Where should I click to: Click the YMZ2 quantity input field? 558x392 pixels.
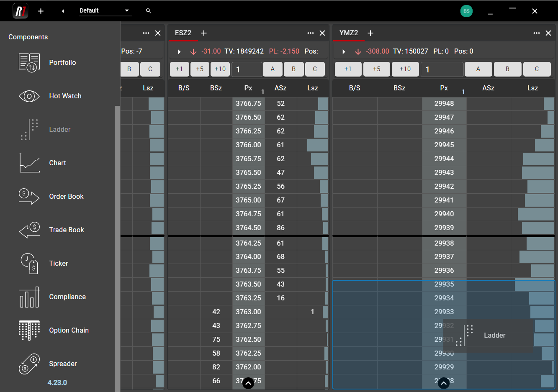coord(442,69)
